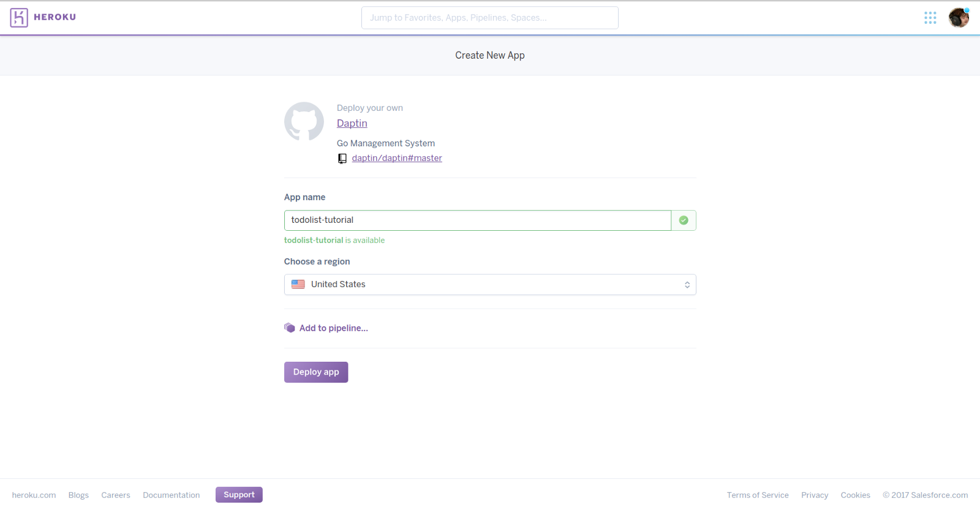View the Terms of Service link
980x510 pixels.
click(x=758, y=495)
